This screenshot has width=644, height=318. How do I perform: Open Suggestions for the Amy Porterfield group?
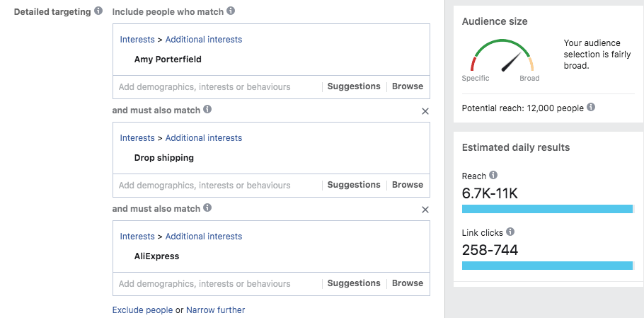[354, 86]
